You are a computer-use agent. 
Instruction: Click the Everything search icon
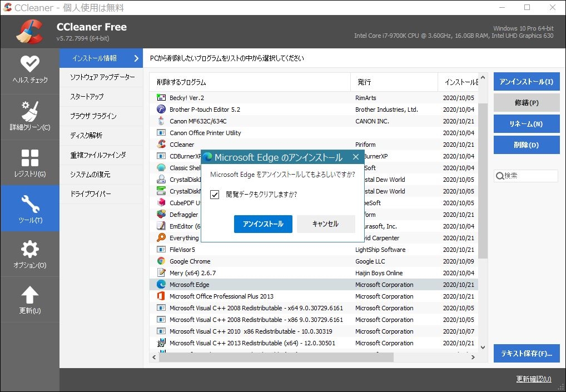point(161,238)
